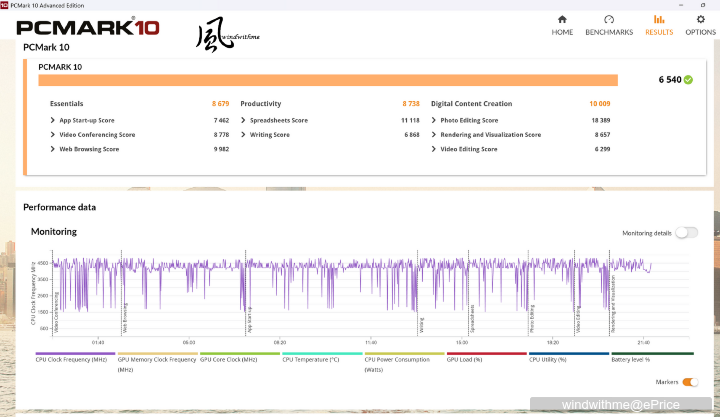This screenshot has height=417, width=720.
Task: Click the green validation checkmark beside 6 540
Action: point(688,80)
